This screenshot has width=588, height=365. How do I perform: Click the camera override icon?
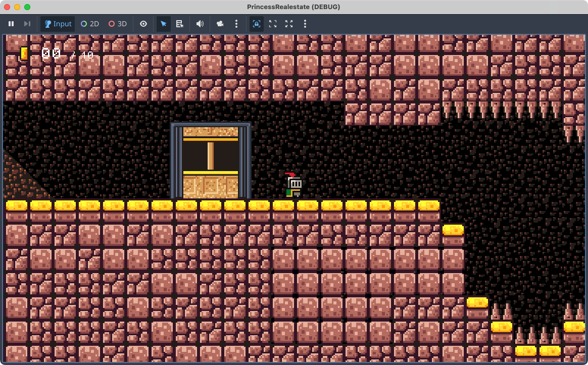220,24
